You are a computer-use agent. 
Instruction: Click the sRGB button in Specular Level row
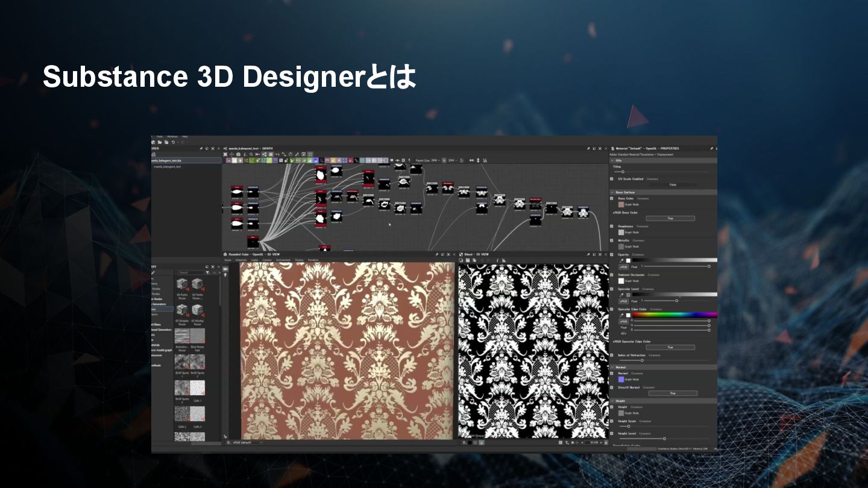pyautogui.click(x=624, y=301)
